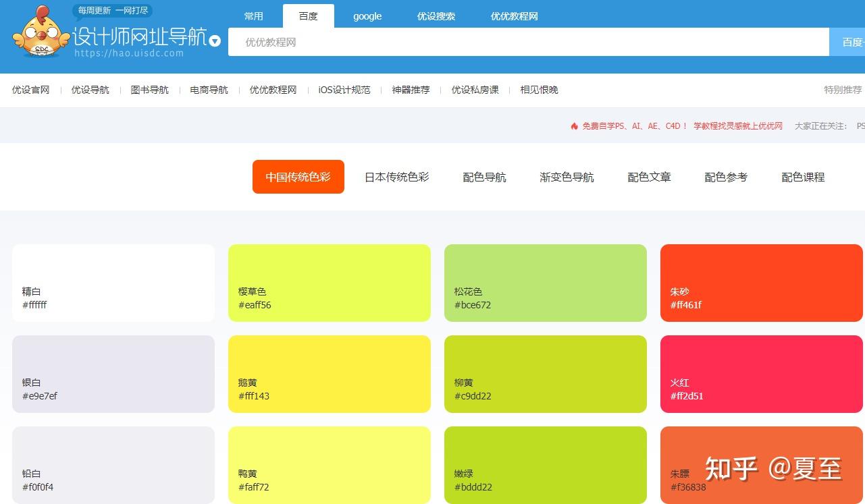Open the 优设官网 navigation link

click(30, 89)
